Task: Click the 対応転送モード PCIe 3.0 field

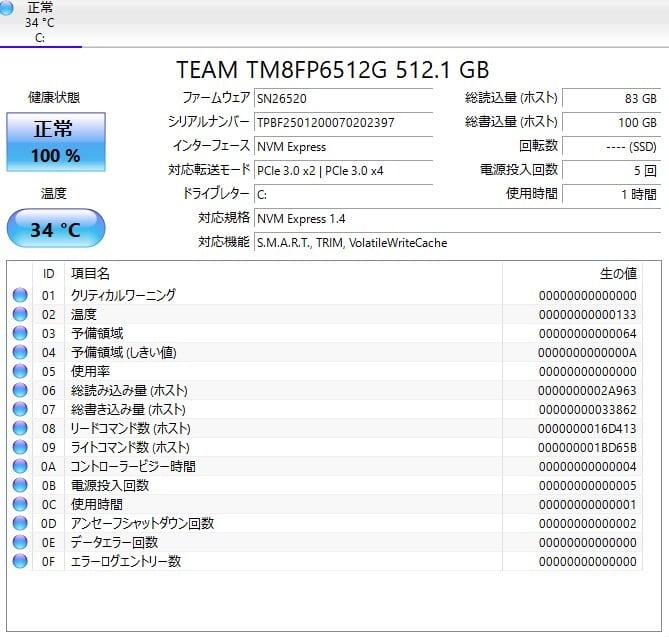Action: tap(343, 170)
